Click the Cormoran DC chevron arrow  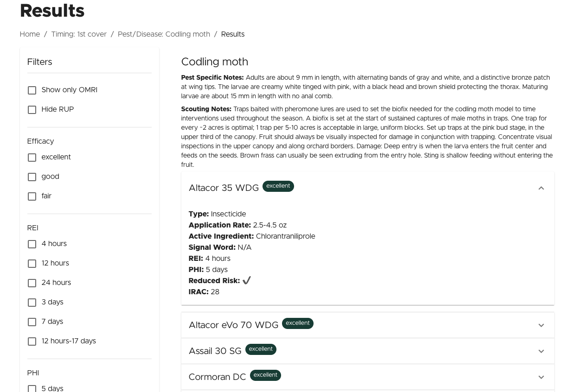[x=541, y=377]
